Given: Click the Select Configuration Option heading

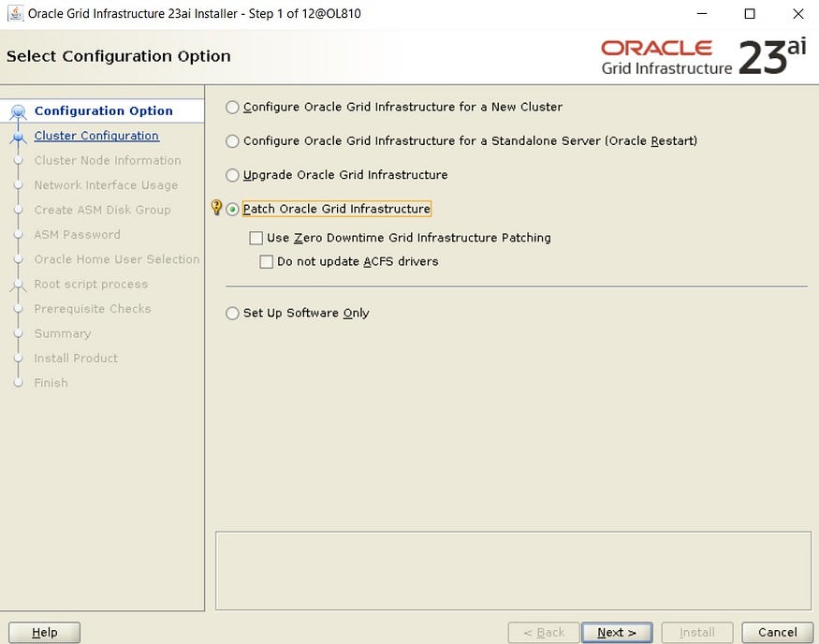Looking at the screenshot, I should pos(119,56).
